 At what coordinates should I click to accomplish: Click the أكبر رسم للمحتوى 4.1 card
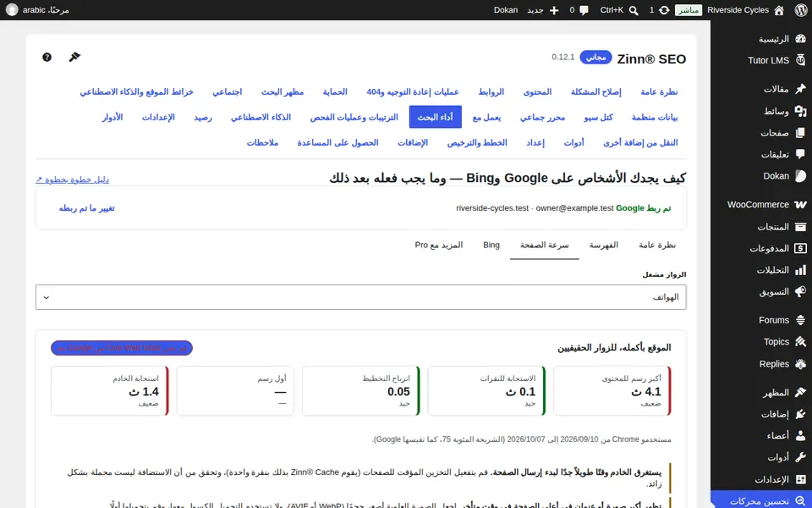tap(612, 391)
